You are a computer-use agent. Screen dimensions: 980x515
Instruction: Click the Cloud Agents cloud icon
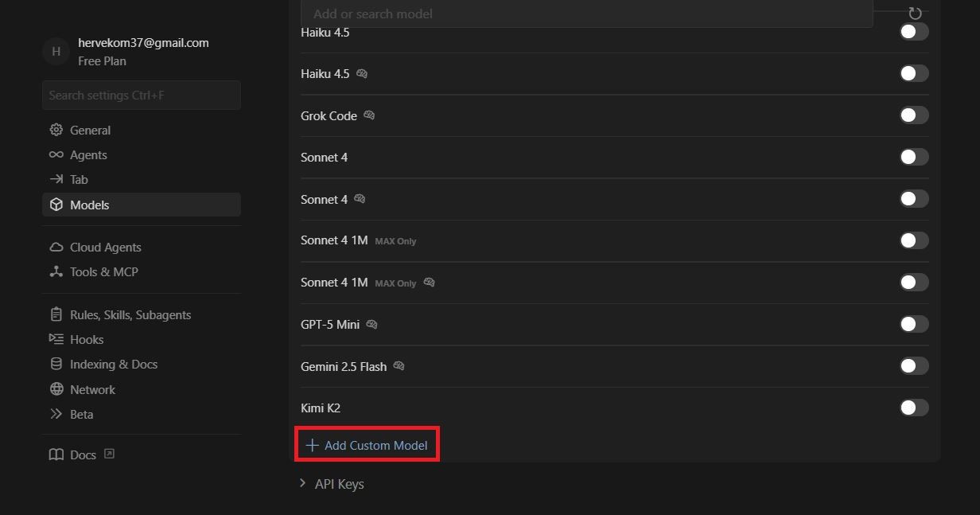click(56, 247)
